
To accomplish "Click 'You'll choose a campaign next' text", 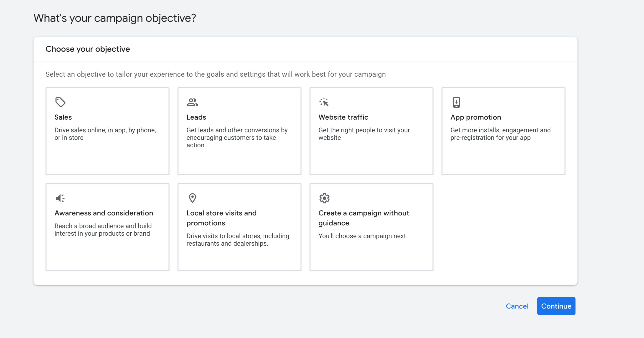I will [x=362, y=236].
